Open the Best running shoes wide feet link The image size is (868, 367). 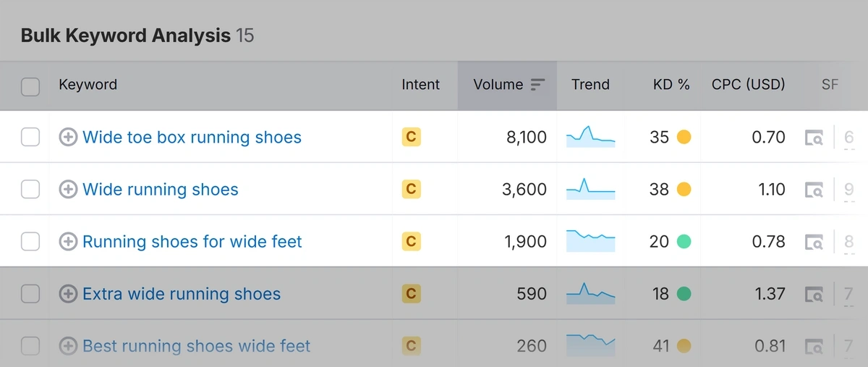pos(196,346)
